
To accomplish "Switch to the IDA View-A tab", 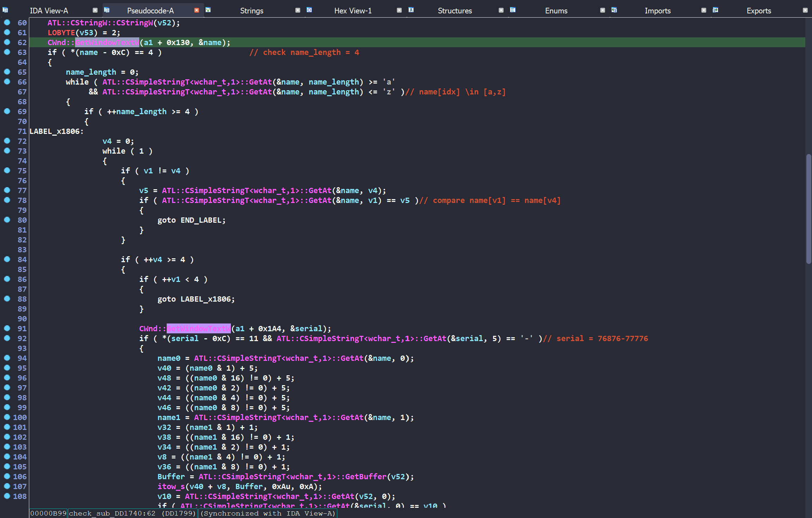I will point(49,11).
